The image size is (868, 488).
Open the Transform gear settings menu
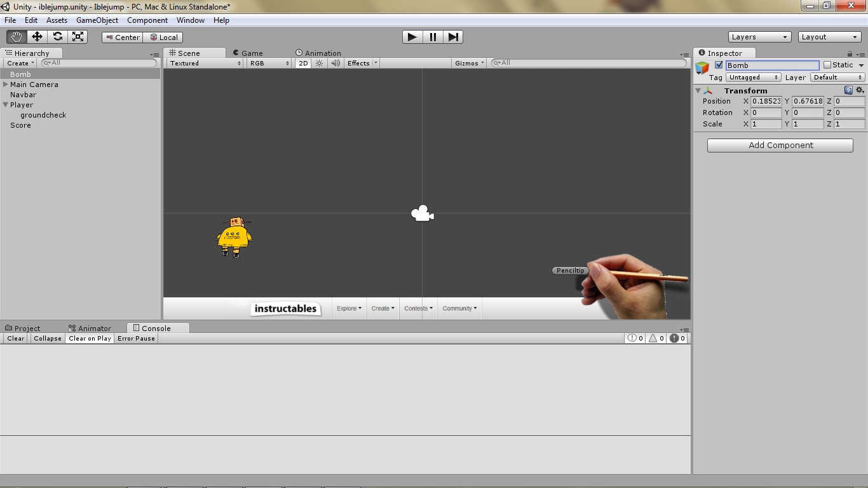point(860,90)
